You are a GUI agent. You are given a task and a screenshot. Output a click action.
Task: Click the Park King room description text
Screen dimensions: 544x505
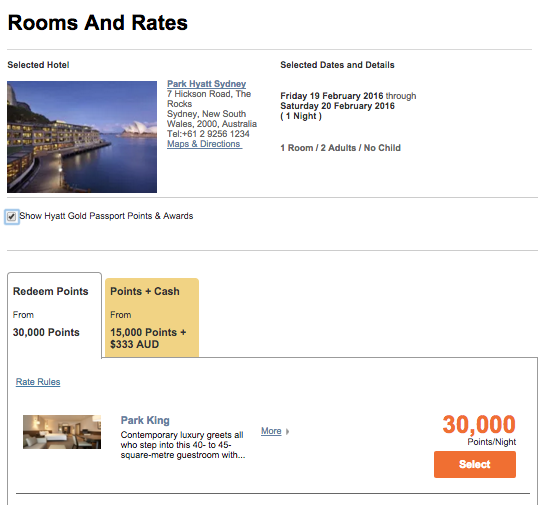click(183, 445)
